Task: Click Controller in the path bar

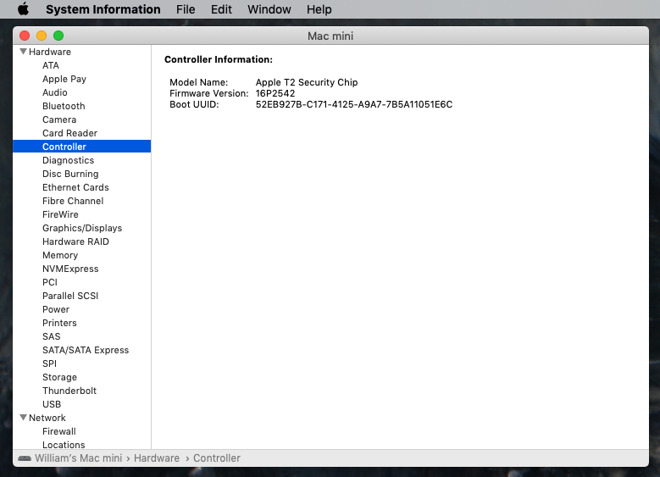Action: click(x=217, y=458)
